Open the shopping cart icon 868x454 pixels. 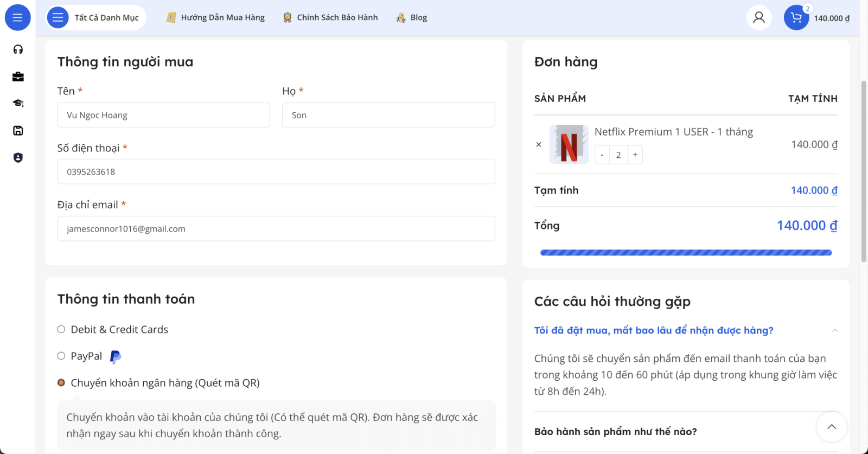[x=796, y=17]
